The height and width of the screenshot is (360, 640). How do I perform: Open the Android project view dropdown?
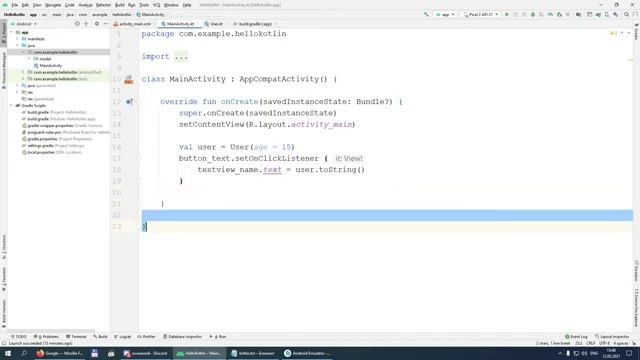tap(23, 24)
